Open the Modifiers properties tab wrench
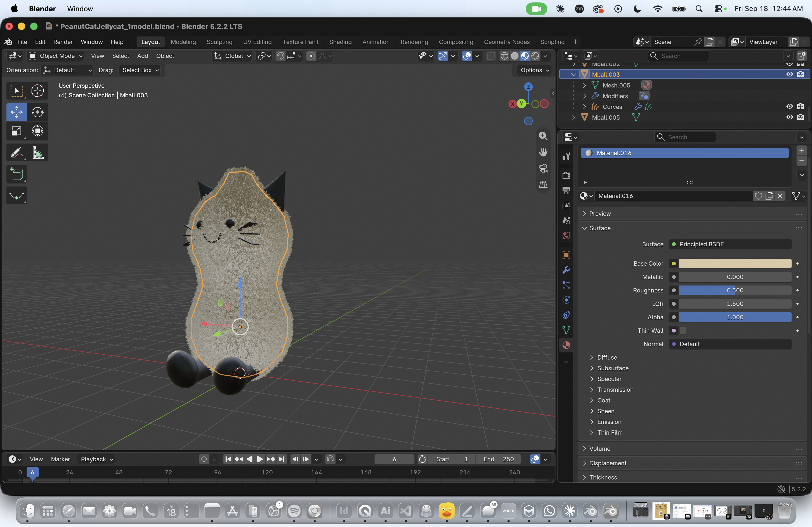 (566, 270)
